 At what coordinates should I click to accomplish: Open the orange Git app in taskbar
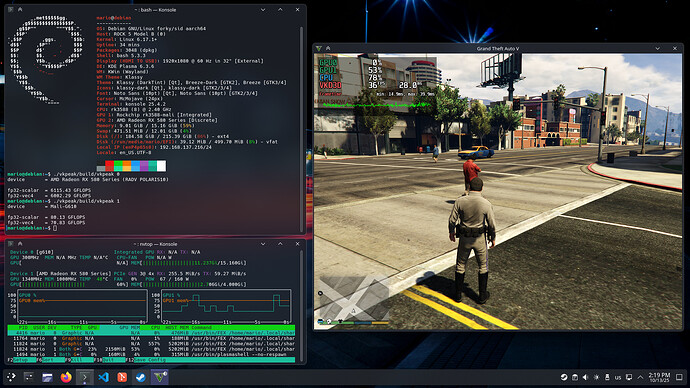coord(122,377)
